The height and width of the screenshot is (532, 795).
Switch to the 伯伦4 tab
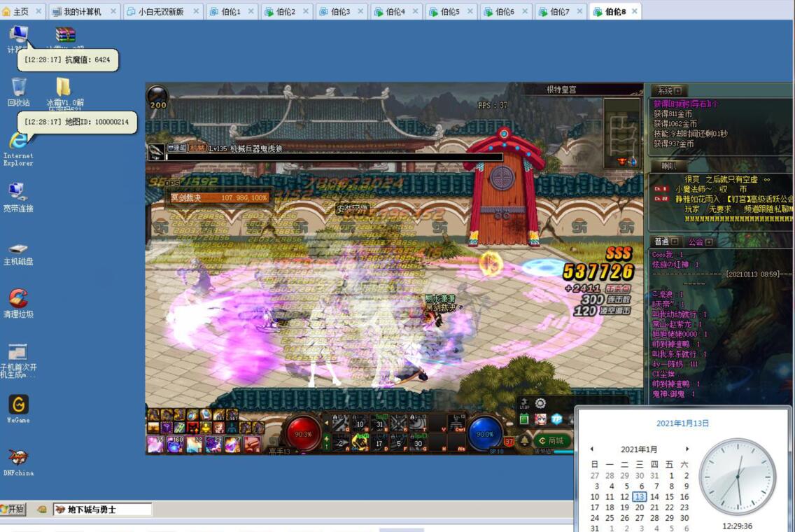pyautogui.click(x=395, y=11)
